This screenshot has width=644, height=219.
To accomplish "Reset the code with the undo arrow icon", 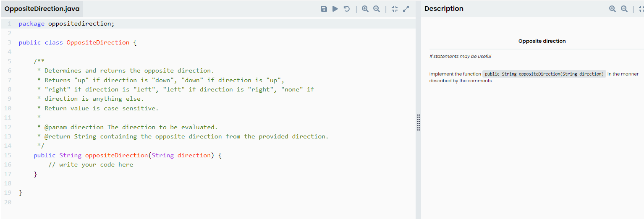I will [x=346, y=9].
